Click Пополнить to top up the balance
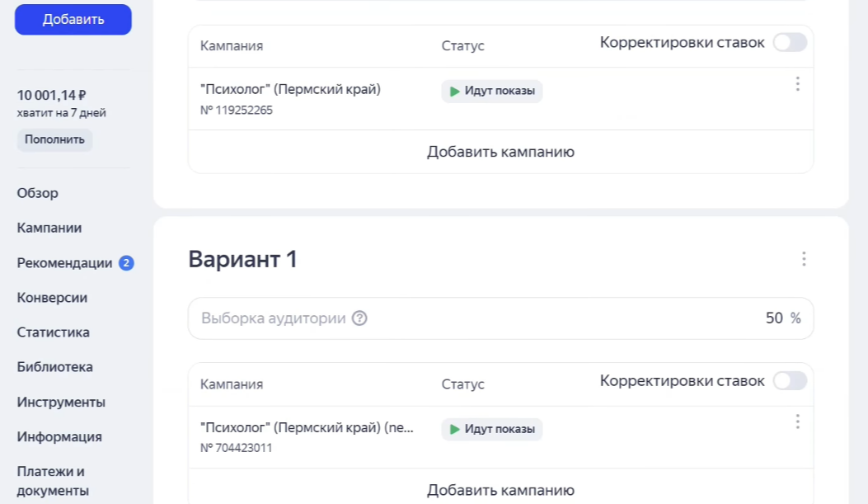The image size is (868, 504). tap(54, 140)
